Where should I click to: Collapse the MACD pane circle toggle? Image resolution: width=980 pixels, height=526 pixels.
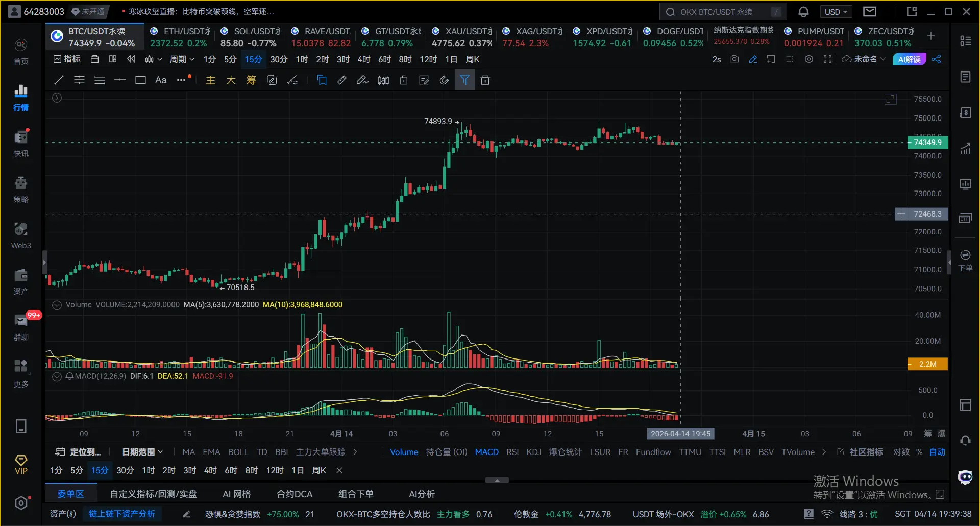(x=57, y=376)
